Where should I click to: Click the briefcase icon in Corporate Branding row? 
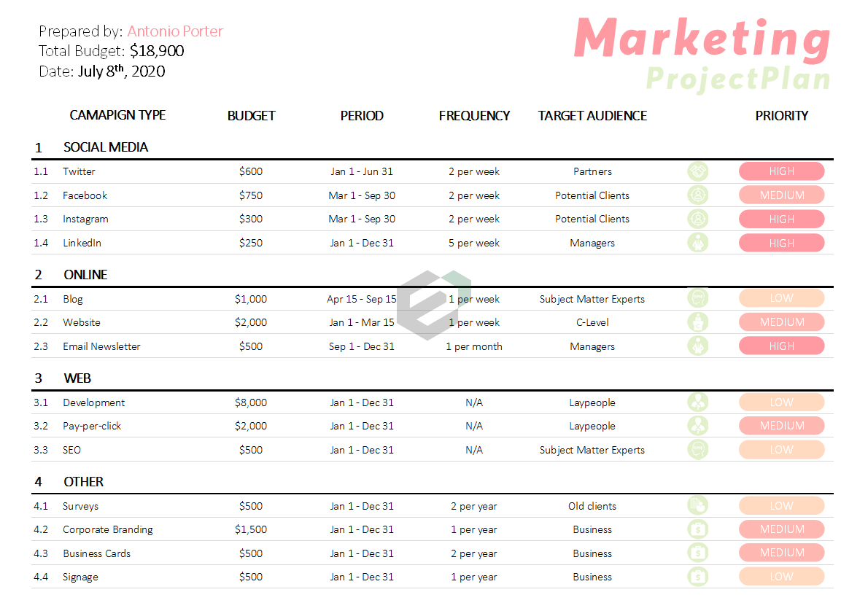tap(698, 529)
